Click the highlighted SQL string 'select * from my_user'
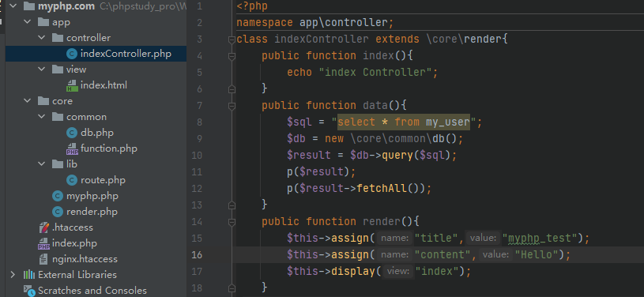The width and height of the screenshot is (644, 297). tap(404, 122)
